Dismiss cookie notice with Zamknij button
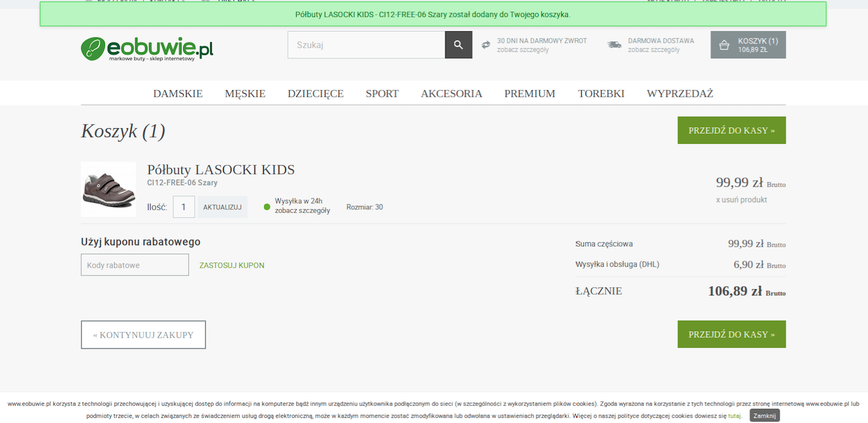Screen dimensions: 868x423 point(764,416)
